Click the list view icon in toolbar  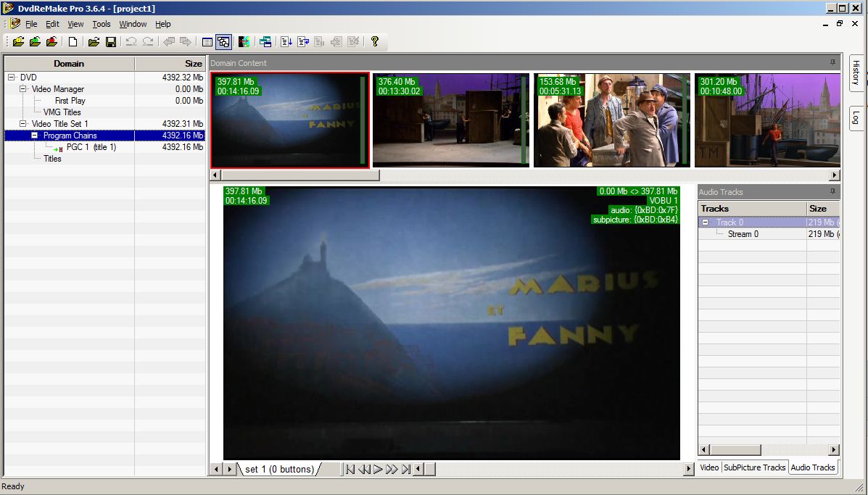(x=207, y=42)
